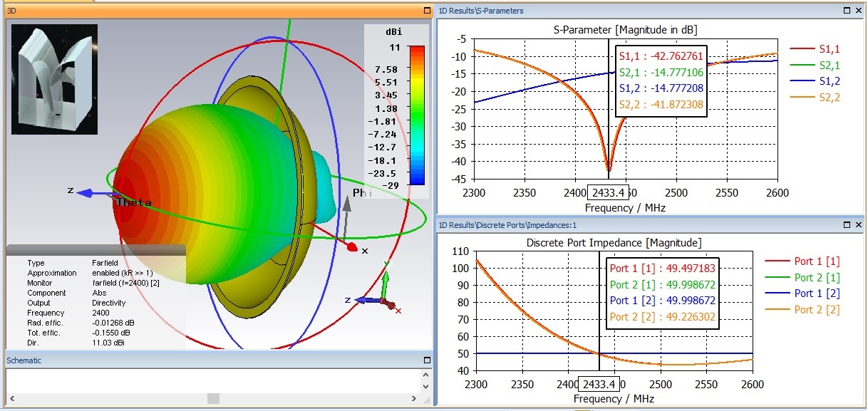
Task: Click the Schematic scroll down arrow
Action: coord(426,386)
